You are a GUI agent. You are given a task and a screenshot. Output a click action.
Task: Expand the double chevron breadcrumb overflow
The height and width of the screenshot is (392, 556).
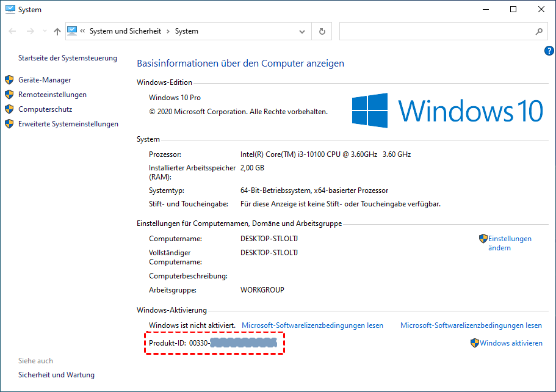tap(82, 31)
